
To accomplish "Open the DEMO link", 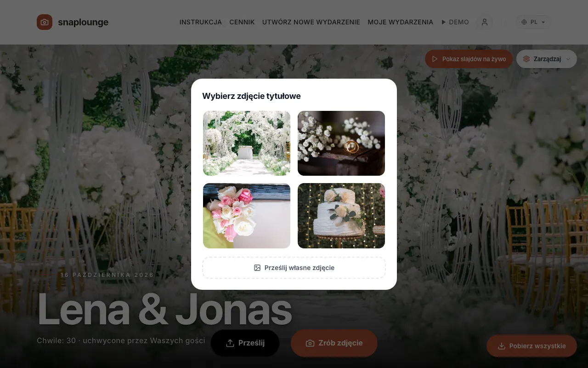I will (455, 22).
